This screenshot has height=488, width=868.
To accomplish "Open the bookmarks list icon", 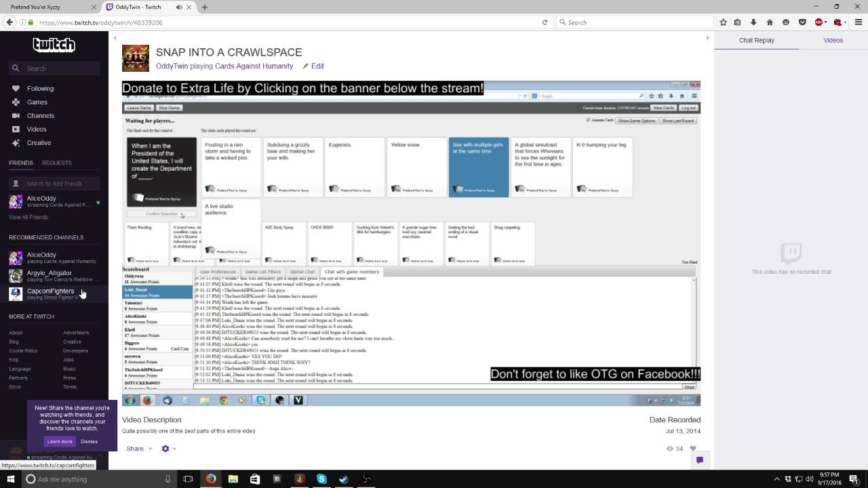I will (738, 22).
